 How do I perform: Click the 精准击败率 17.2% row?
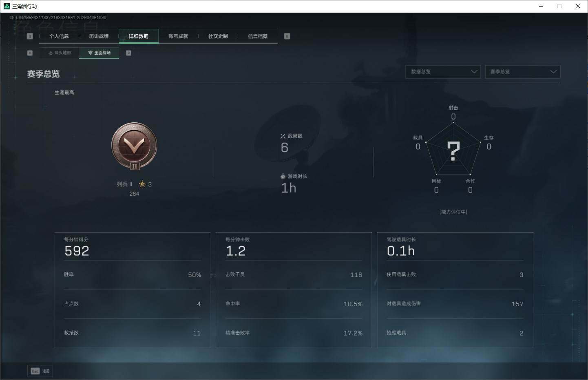[294, 333]
